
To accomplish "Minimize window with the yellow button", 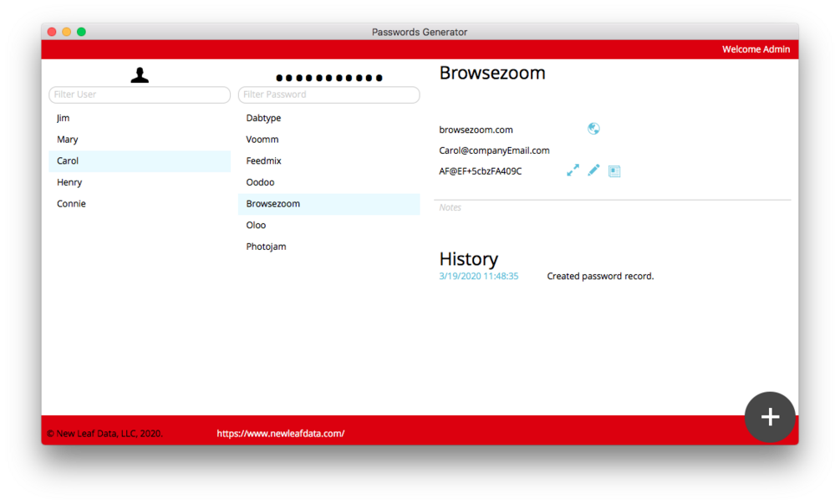I will click(66, 32).
